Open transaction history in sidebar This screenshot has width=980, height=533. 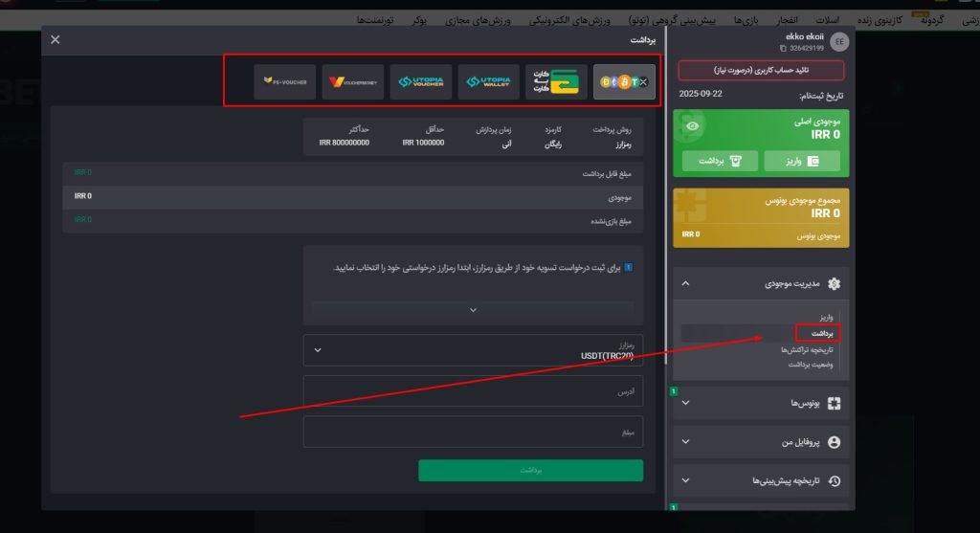(809, 349)
